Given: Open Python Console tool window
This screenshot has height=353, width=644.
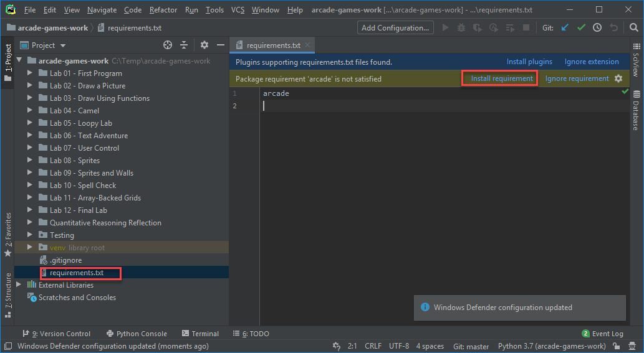Looking at the screenshot, I should (x=137, y=333).
